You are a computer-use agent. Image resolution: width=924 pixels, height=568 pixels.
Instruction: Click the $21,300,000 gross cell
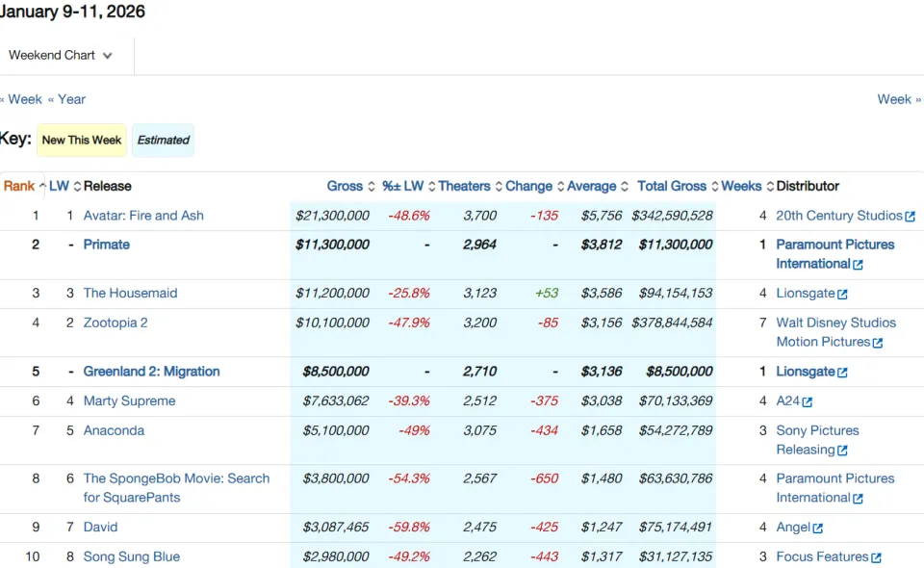tap(332, 216)
